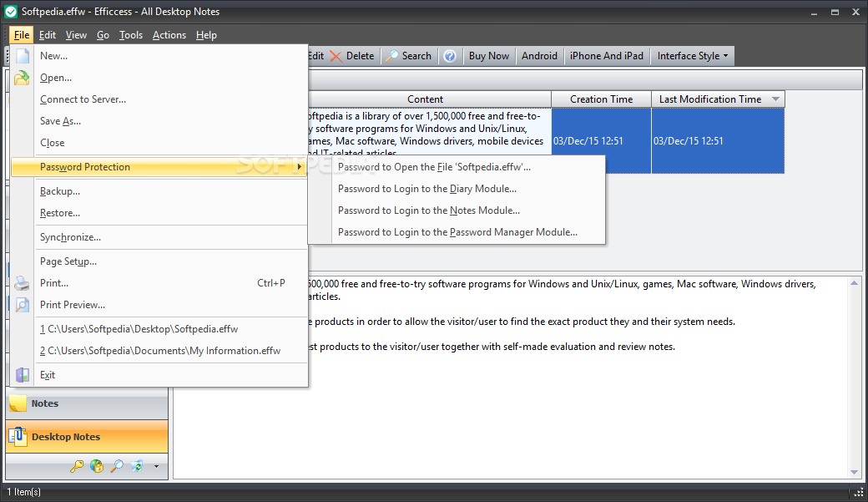Select Password to Open the File 'Softpedia.effw'

[x=457, y=167]
